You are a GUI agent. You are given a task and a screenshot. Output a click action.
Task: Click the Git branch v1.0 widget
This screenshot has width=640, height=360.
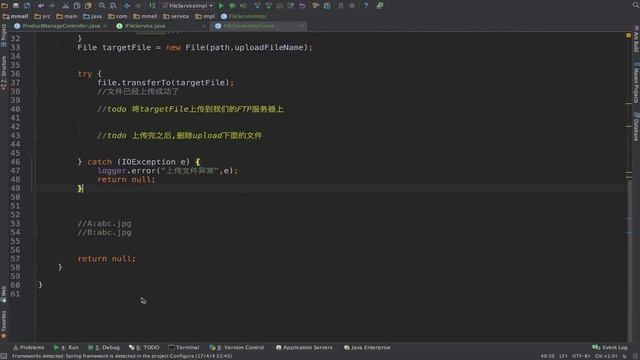606,356
